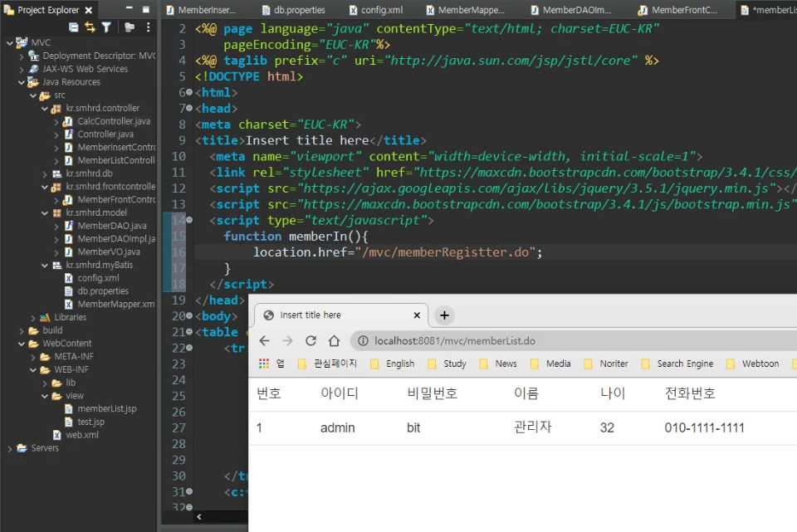Select the build folder

(52, 330)
